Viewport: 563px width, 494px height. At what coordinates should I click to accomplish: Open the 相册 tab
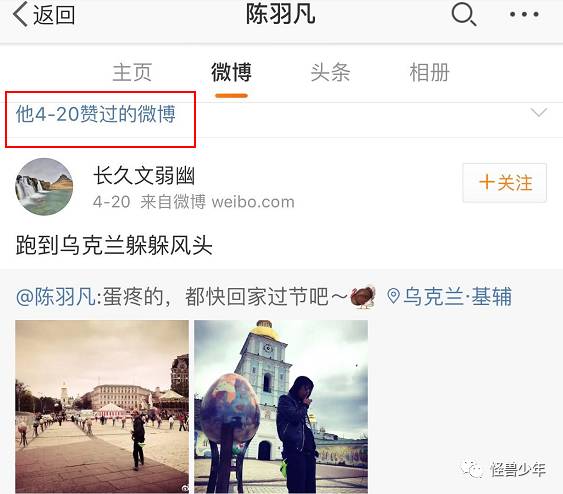429,72
